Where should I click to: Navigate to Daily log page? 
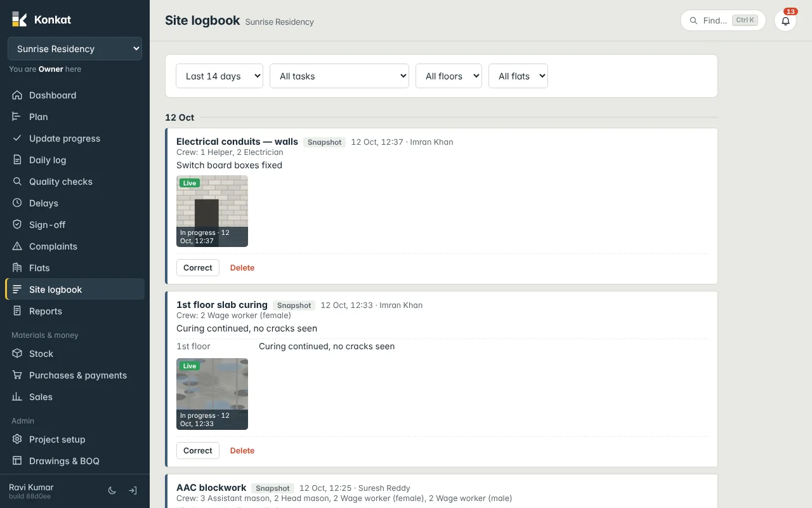[x=75, y=160]
